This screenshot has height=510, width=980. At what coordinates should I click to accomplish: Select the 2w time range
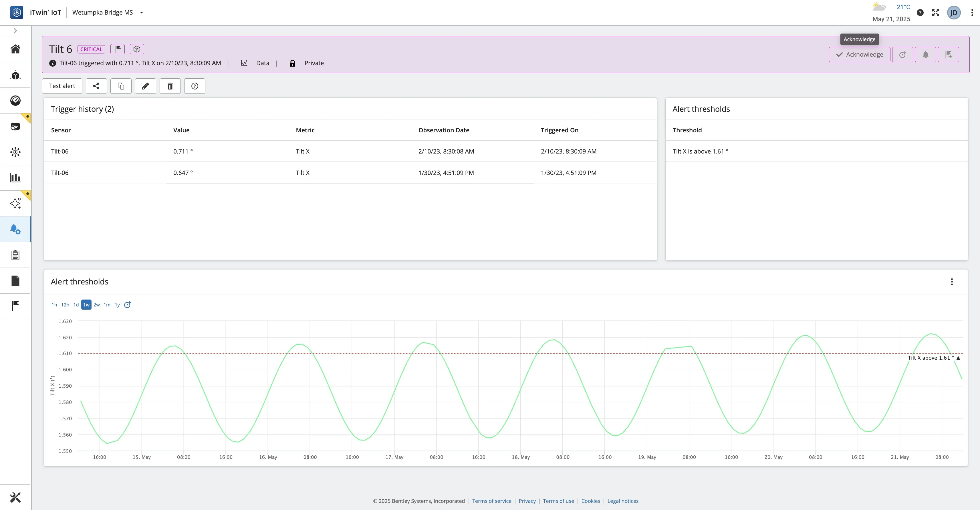click(x=97, y=305)
